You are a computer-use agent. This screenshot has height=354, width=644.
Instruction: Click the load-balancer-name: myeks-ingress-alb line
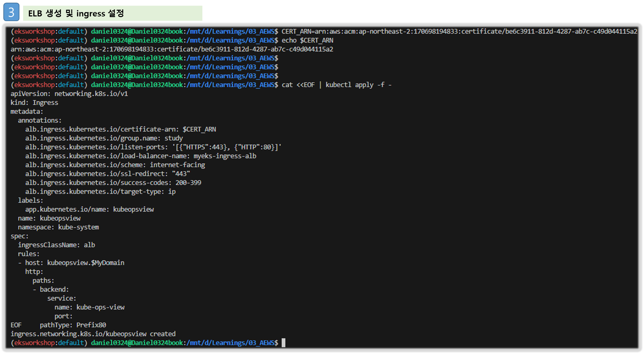pos(141,156)
